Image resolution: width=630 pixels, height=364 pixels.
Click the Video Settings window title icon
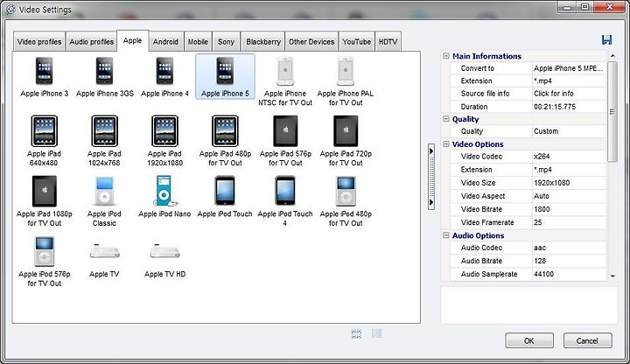[x=10, y=10]
